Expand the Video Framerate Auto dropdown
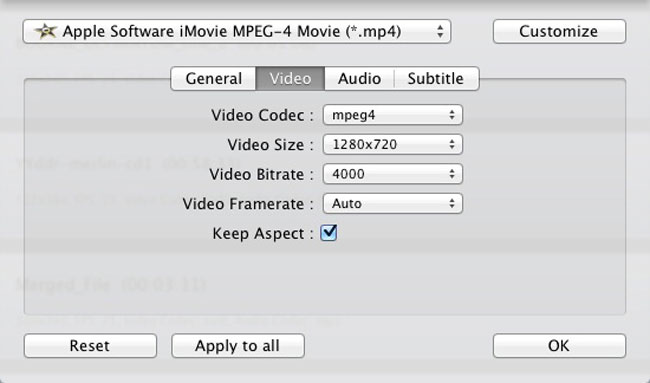This screenshot has width=650, height=383. (393, 204)
